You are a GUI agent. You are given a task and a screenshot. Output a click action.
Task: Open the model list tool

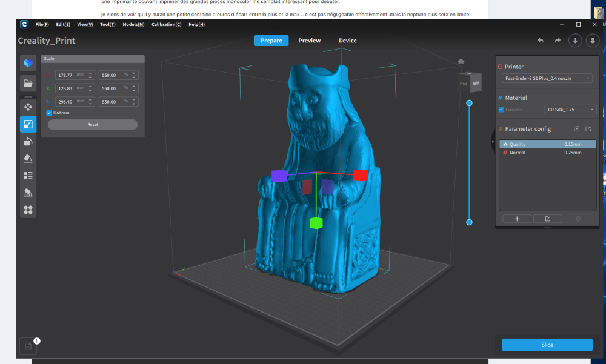28,176
